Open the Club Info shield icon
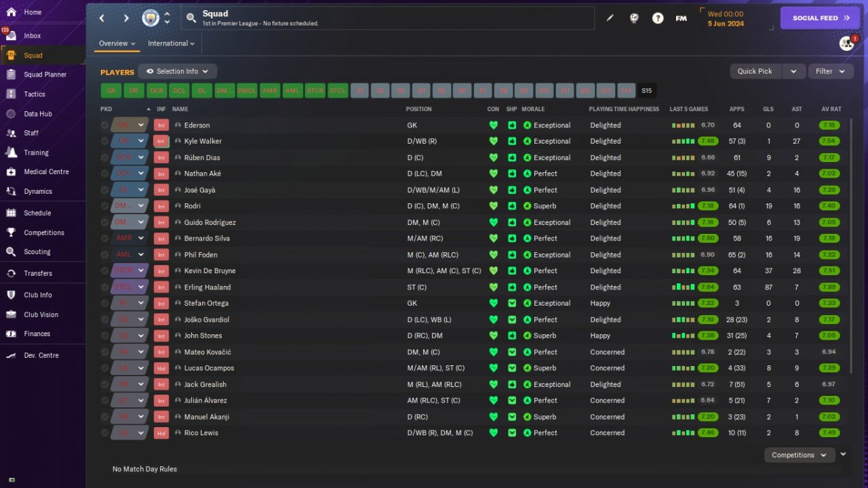This screenshot has height=488, width=868. click(x=11, y=295)
